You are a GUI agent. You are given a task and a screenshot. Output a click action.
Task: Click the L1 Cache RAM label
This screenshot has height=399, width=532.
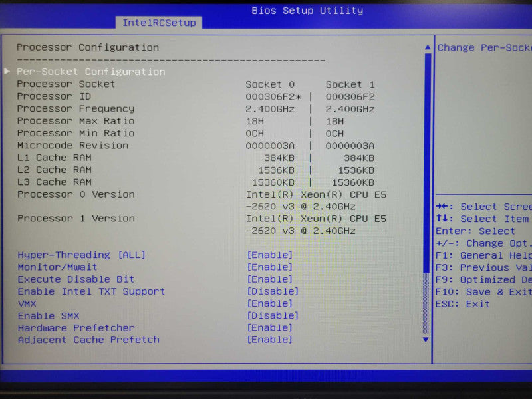[x=55, y=158]
